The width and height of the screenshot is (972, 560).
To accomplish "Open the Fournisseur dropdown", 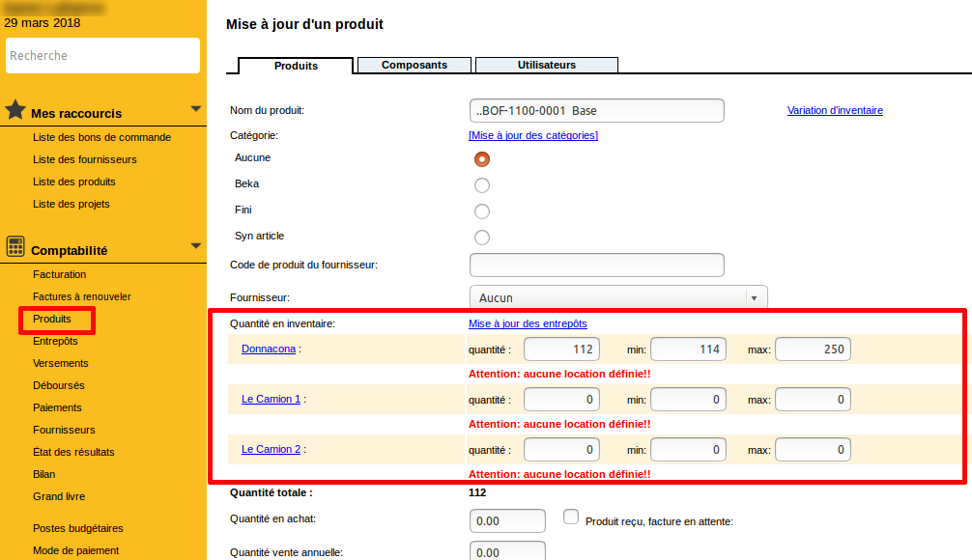I will click(x=617, y=298).
